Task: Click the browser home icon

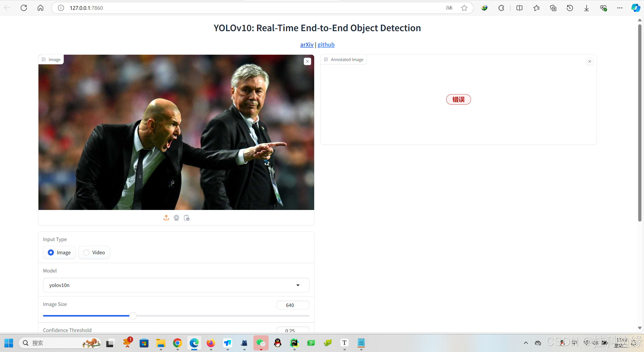Action: coord(40,8)
